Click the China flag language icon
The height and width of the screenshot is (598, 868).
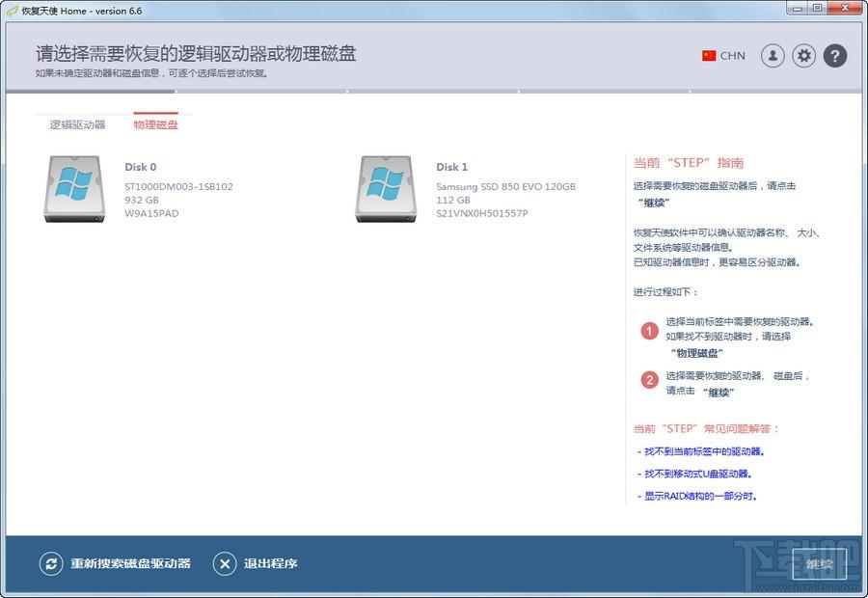point(709,56)
